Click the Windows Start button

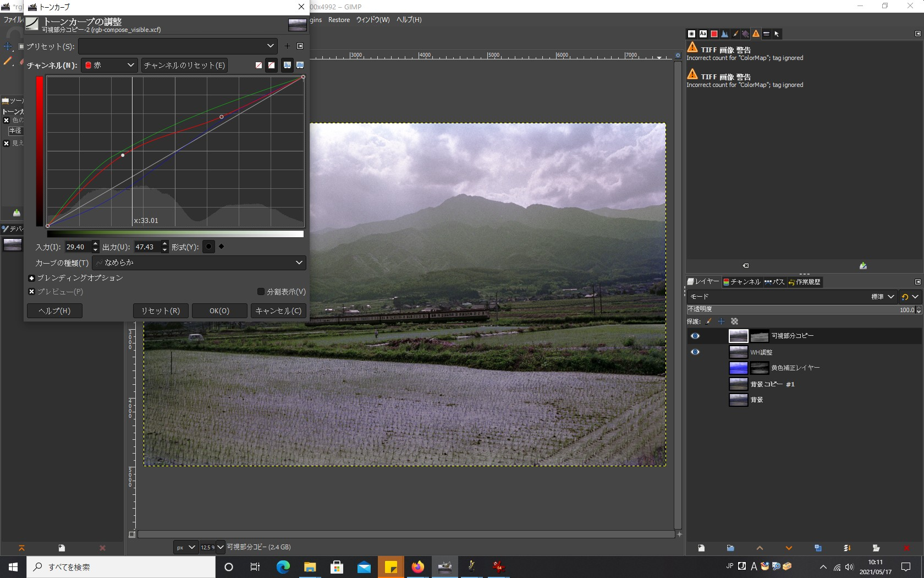[13, 567]
